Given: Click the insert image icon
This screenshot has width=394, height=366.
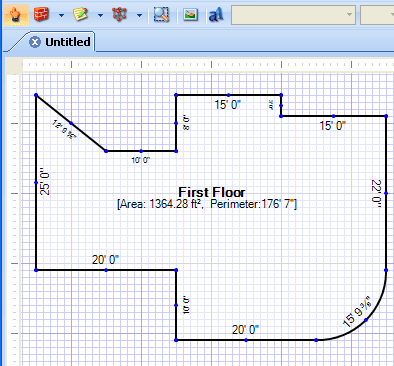Looking at the screenshot, I should coord(190,15).
